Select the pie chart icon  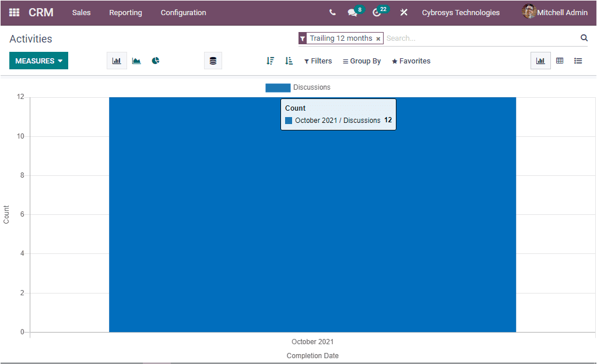click(x=156, y=61)
